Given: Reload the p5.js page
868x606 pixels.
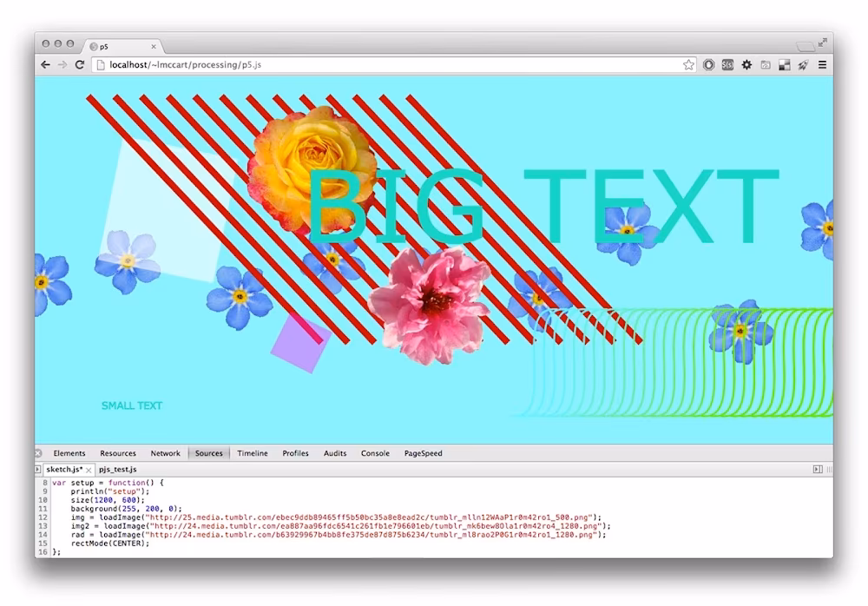Looking at the screenshot, I should coord(80,65).
